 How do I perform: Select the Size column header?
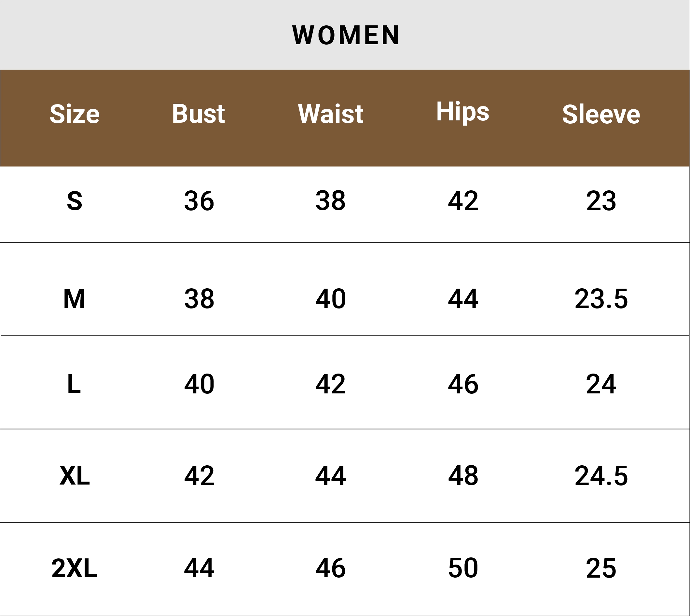click(75, 114)
